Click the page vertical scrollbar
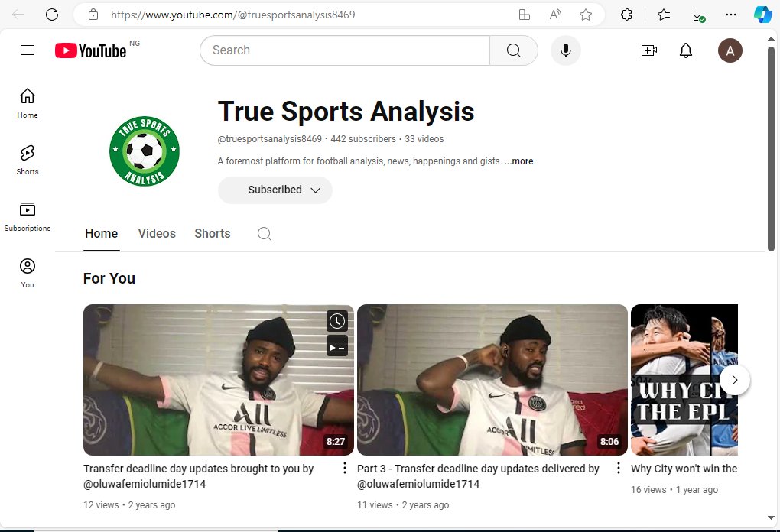Viewport: 780px width, 532px height. coord(771,149)
